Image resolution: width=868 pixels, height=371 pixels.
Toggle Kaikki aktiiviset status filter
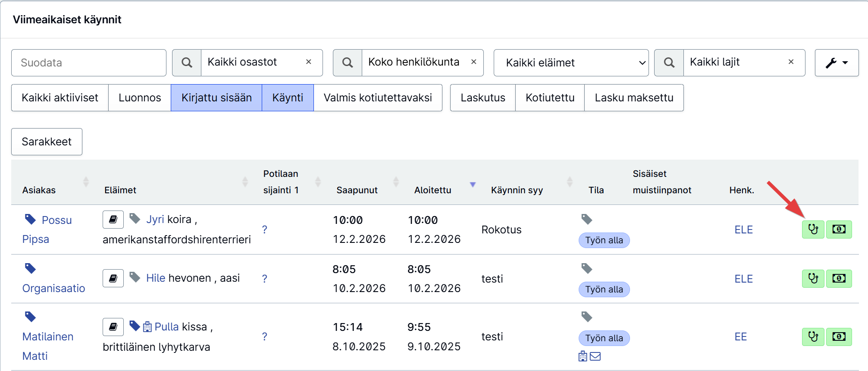60,97
